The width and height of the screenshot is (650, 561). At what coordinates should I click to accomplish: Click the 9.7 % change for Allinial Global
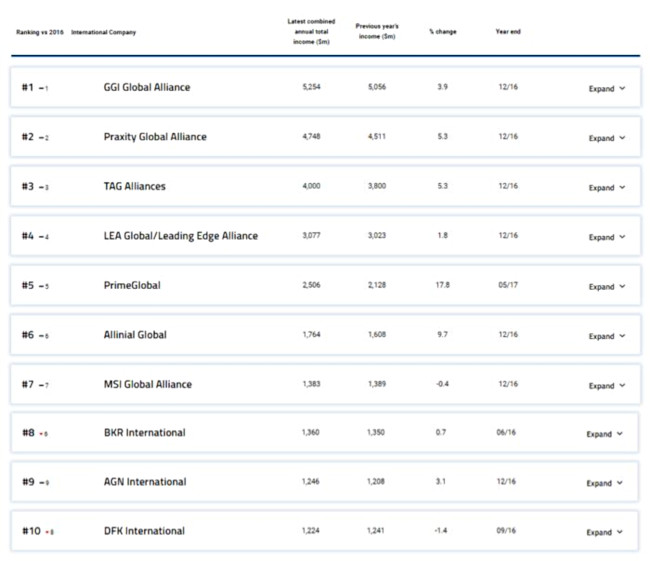442,334
